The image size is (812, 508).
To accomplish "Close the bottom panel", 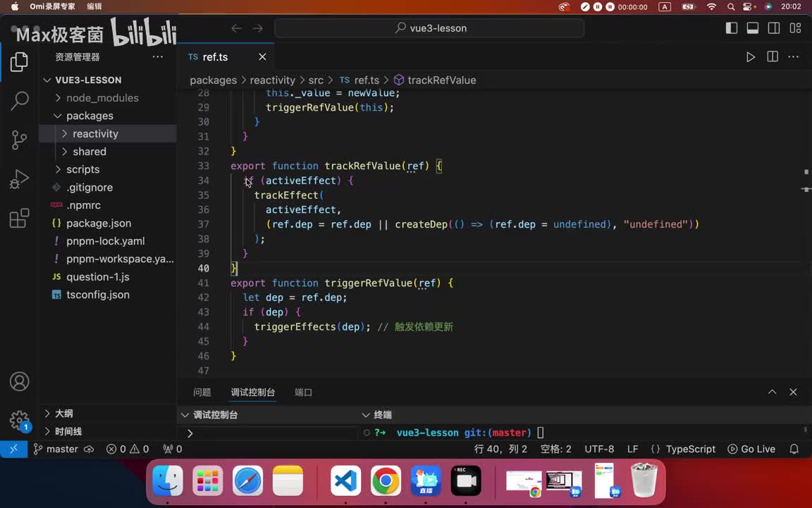I will pos(794,392).
